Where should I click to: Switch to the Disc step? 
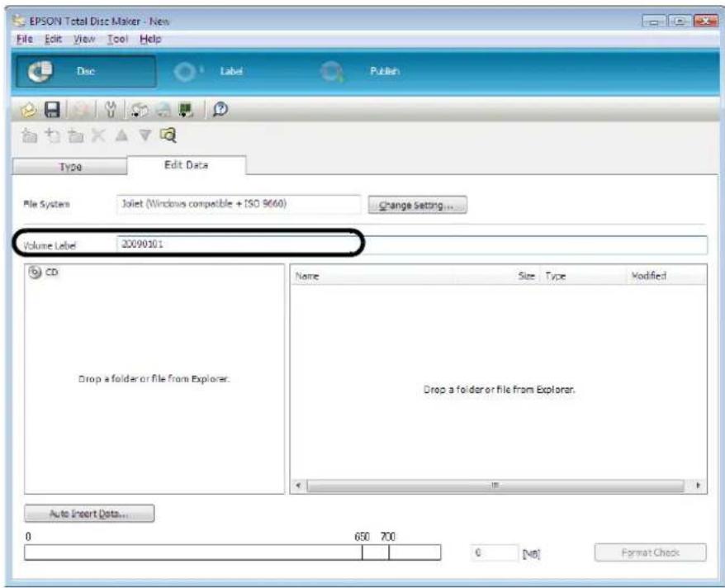(86, 72)
